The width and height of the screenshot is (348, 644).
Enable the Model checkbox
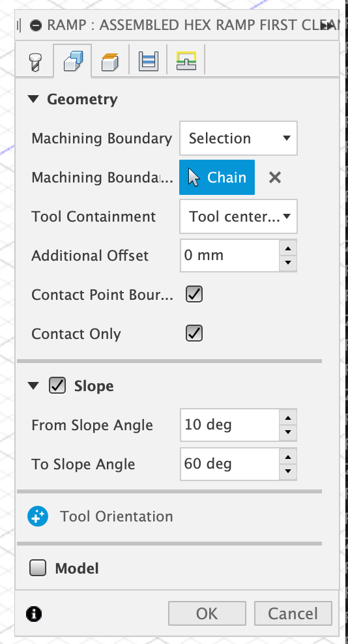point(38,568)
